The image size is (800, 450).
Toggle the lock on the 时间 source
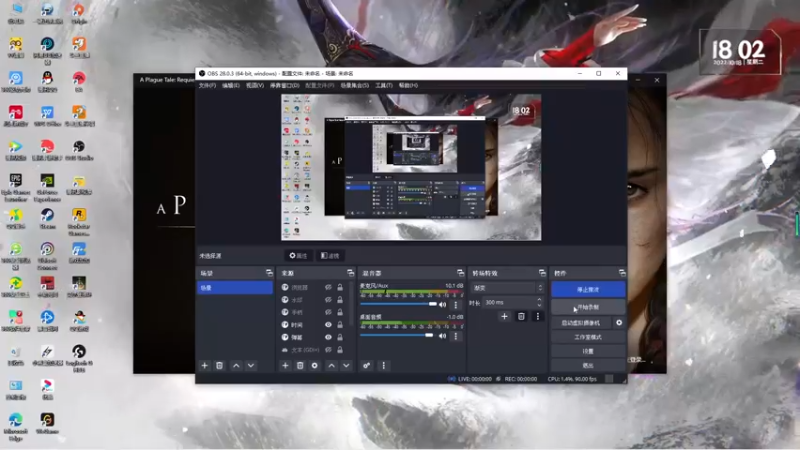click(340, 324)
